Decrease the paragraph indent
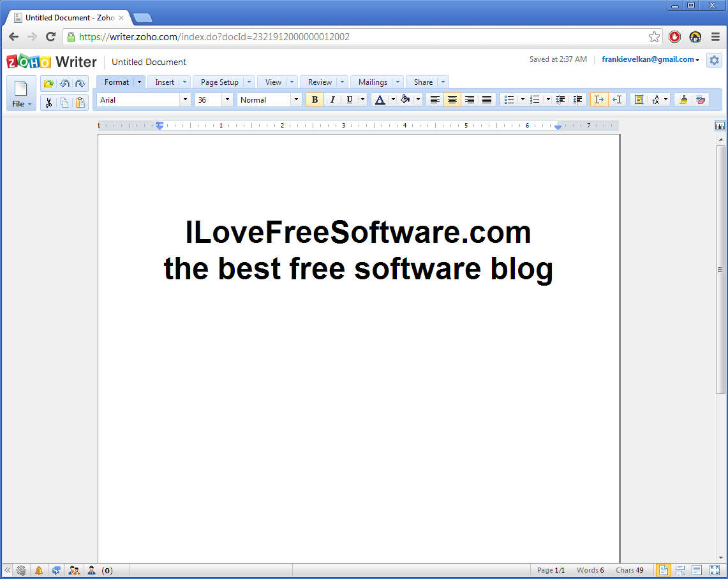Viewport: 728px width, 579px height. point(560,99)
